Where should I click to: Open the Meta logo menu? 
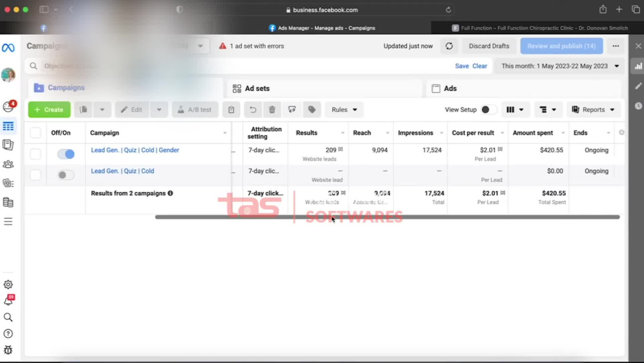tap(8, 48)
